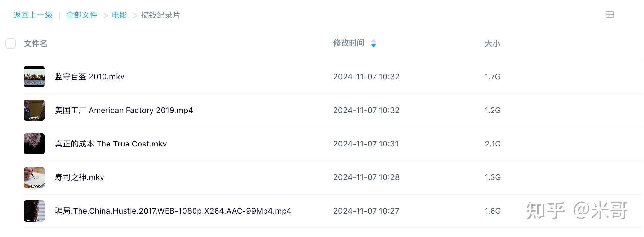
Task: Click the 大小 column header
Action: (x=492, y=44)
